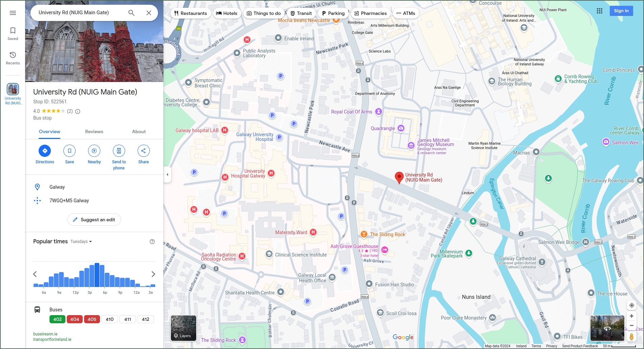Switch to About tab
Screen dimensions: 644x349
point(139,132)
